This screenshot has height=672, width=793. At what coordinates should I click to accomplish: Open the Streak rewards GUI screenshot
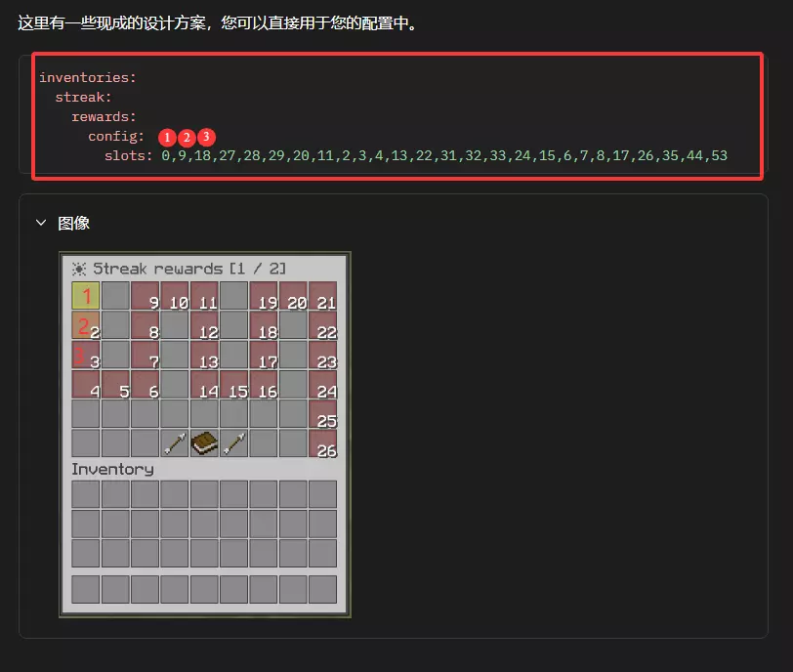pos(205,435)
